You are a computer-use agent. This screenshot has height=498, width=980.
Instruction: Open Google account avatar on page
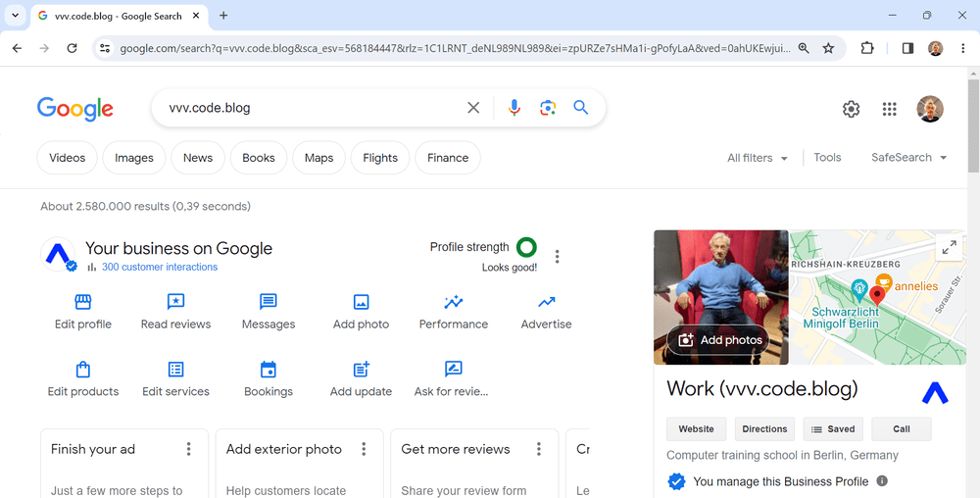click(x=930, y=109)
